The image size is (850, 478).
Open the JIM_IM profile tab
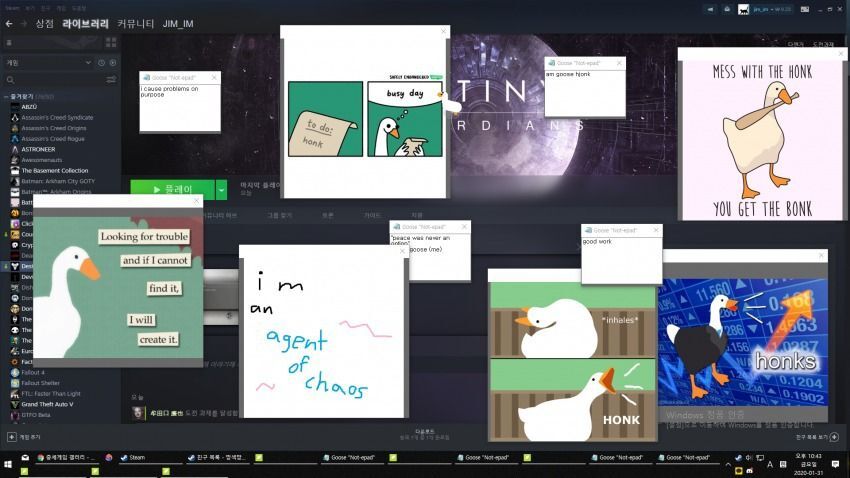point(178,24)
